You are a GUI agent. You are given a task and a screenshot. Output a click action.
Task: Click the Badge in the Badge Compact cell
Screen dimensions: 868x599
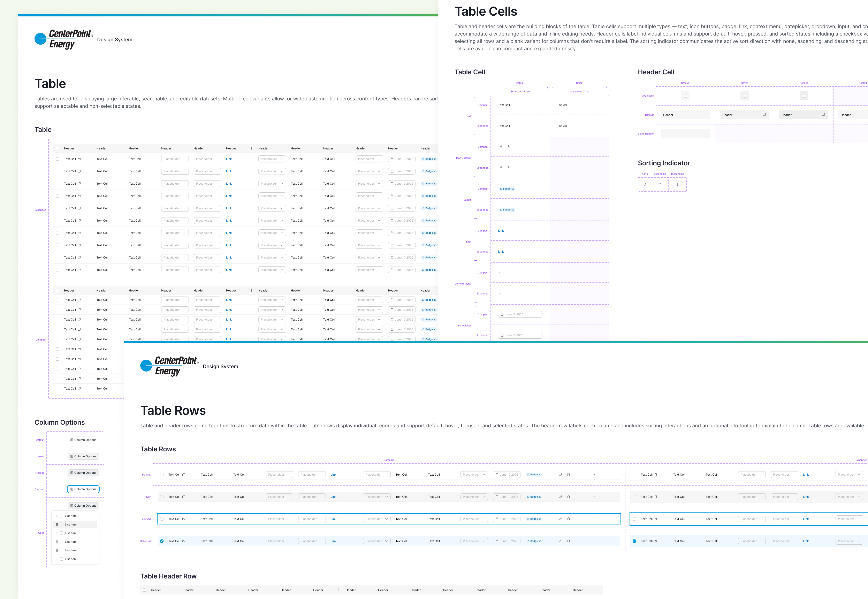click(507, 189)
